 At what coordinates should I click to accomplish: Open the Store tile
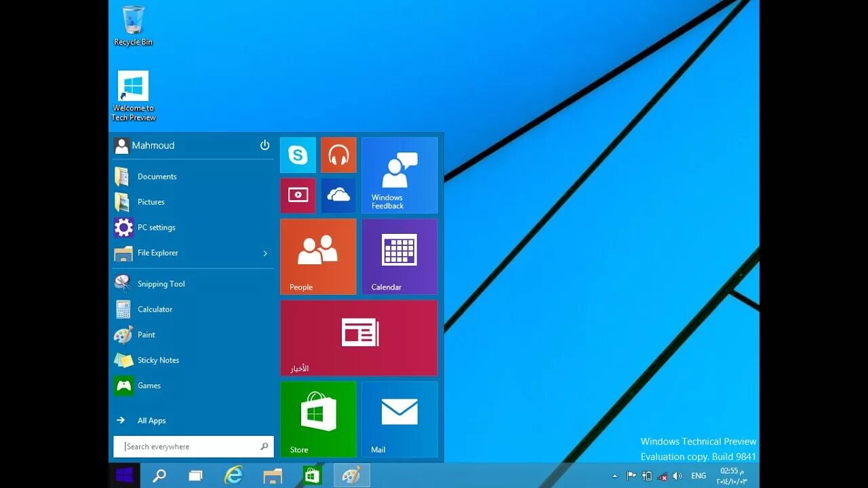[x=318, y=420]
